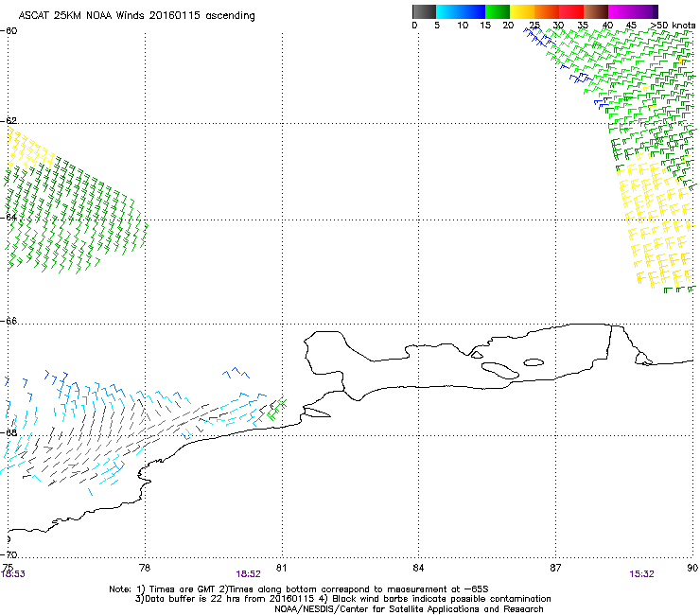Viewport: 700px width, 615px height.
Task: Click the purple pass time '18:52'
Action: 248,574
